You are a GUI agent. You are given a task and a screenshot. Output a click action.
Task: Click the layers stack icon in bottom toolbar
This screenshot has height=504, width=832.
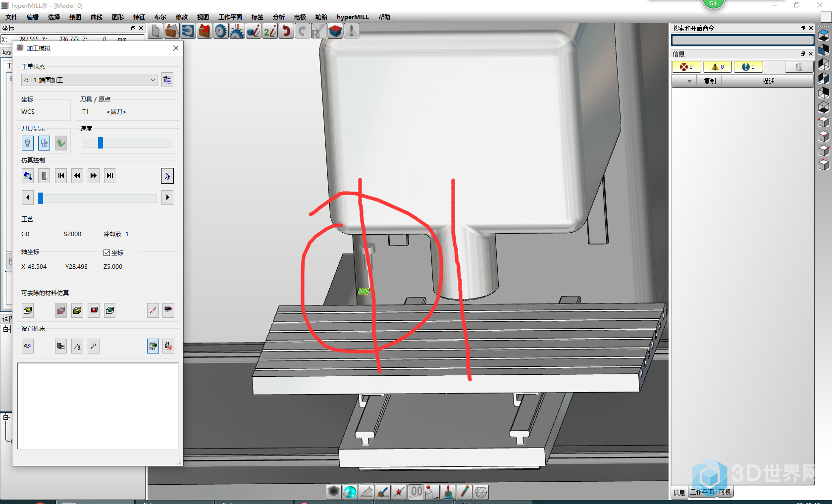(334, 492)
